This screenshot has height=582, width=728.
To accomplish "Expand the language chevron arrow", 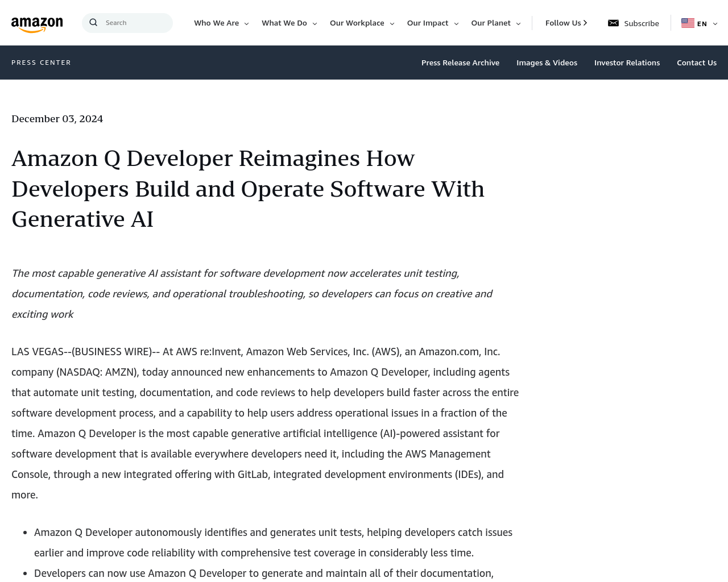I will point(715,23).
